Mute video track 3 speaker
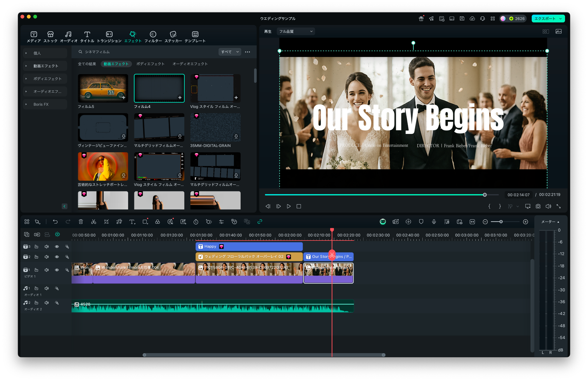The image size is (588, 381). [x=47, y=247]
